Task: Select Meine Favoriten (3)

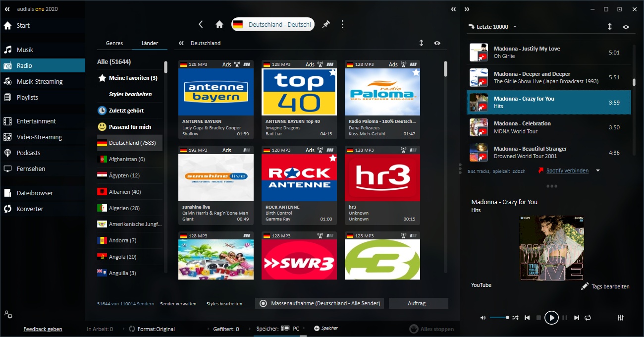Action: click(x=130, y=78)
